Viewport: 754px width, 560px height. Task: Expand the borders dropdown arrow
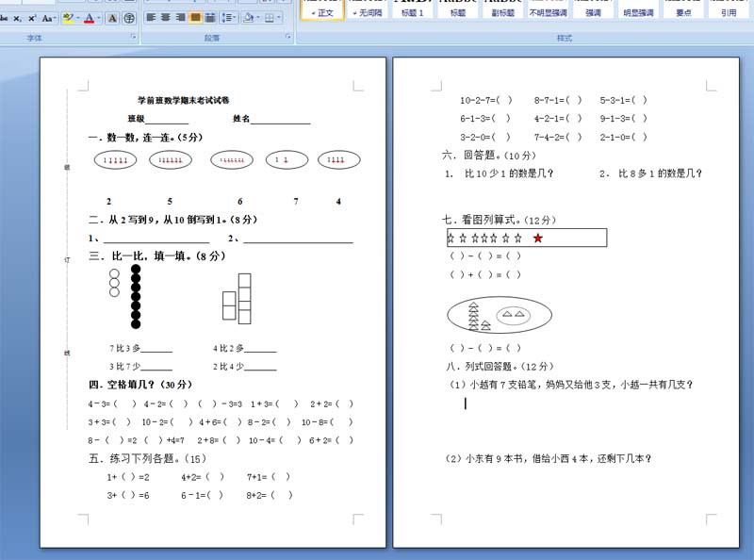[x=279, y=18]
